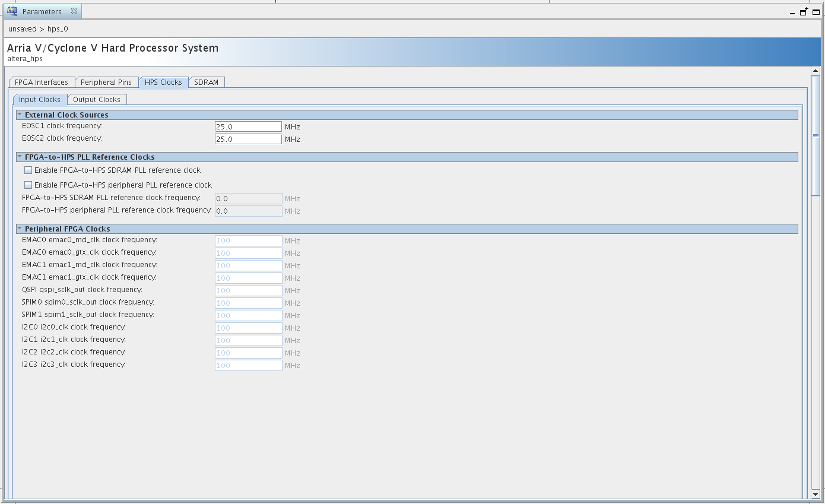This screenshot has height=504, width=825.
Task: Select the Input Clocks sub-tab
Action: point(40,100)
